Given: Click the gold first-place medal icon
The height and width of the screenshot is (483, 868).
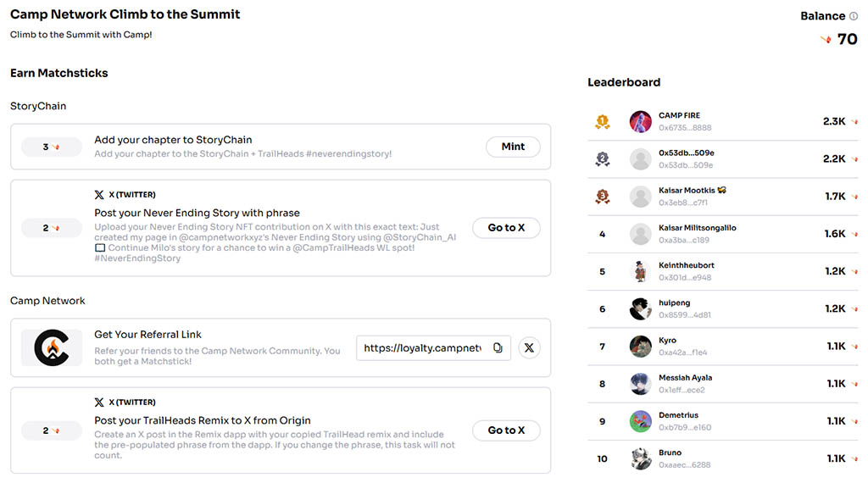Looking at the screenshot, I should point(603,121).
